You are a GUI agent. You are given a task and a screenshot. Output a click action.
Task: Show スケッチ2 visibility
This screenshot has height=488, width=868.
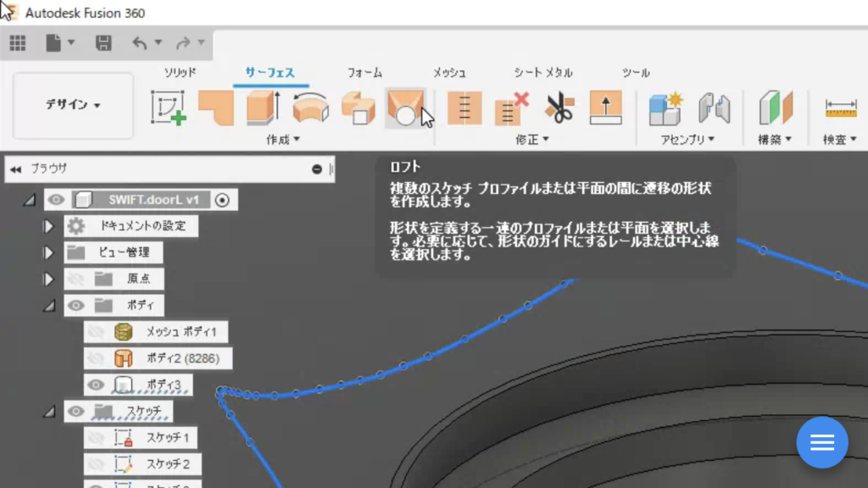(97, 464)
